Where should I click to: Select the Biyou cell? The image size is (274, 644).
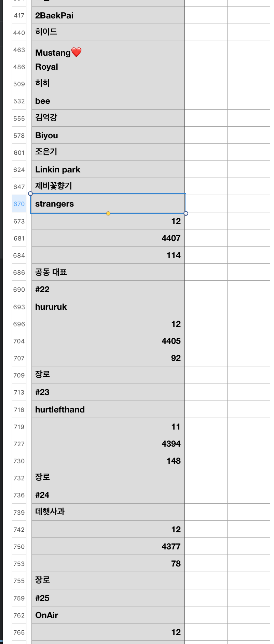point(108,136)
